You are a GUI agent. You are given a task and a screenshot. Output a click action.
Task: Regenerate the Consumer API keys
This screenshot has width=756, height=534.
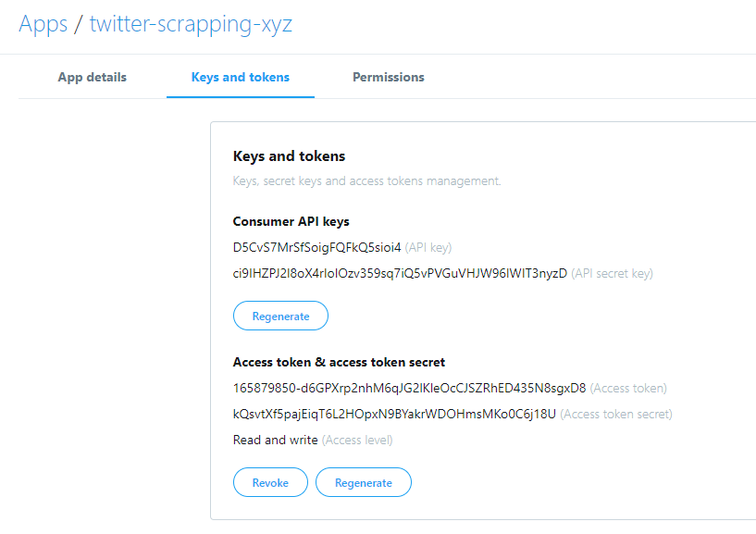pyautogui.click(x=280, y=316)
